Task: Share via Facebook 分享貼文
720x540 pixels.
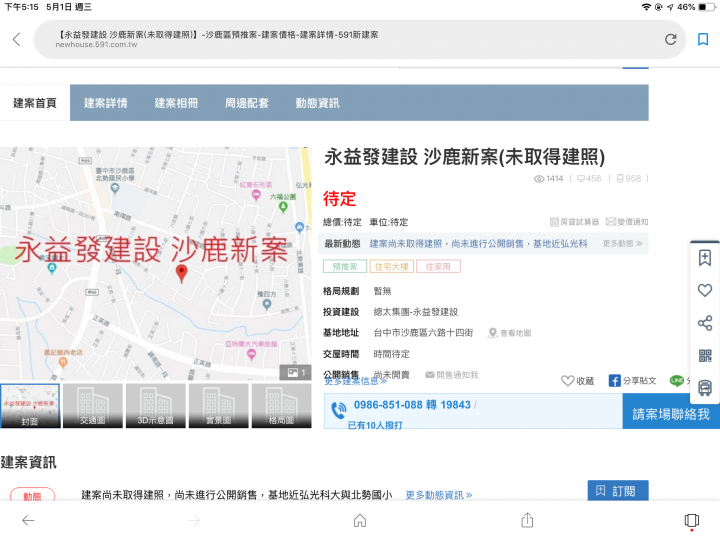Action: [x=632, y=381]
